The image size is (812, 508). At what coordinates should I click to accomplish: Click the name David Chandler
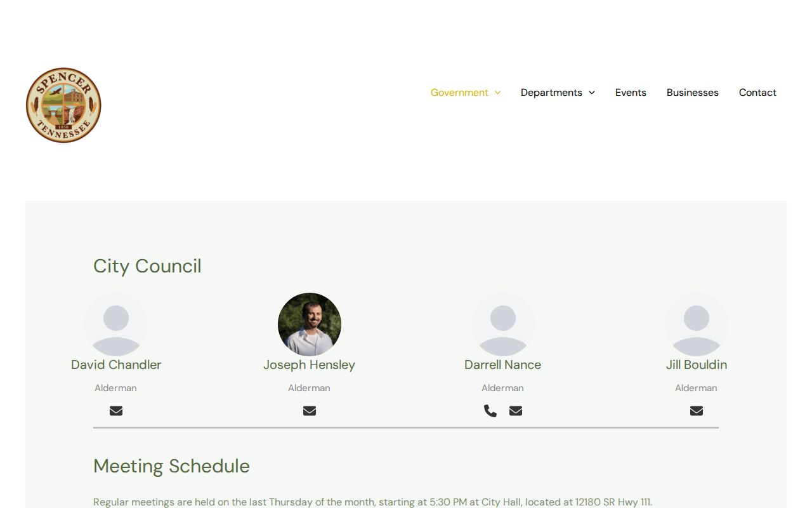point(116,365)
